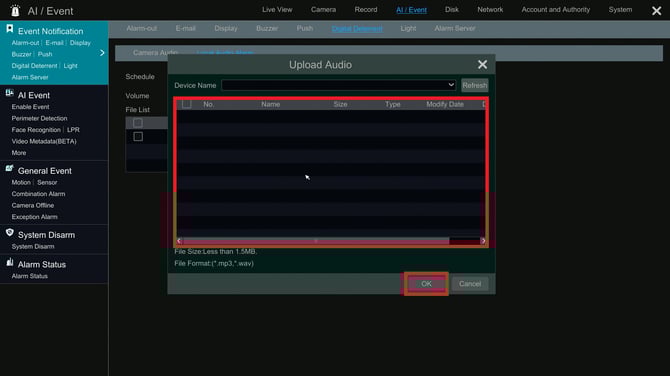Click the AI / Event alarm bell icon
This screenshot has width=670, height=376.
tap(15, 10)
